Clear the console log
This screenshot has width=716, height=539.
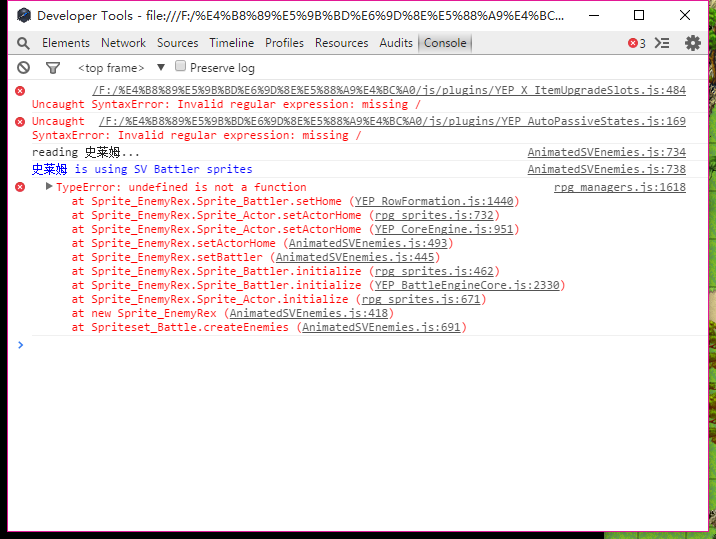coord(23,68)
